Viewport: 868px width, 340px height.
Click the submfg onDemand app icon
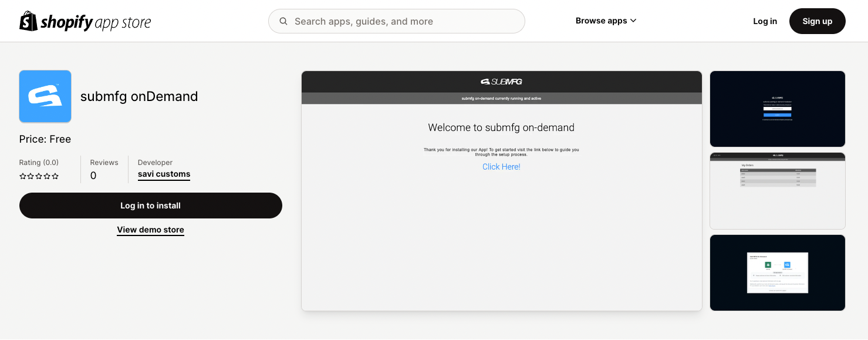[45, 96]
